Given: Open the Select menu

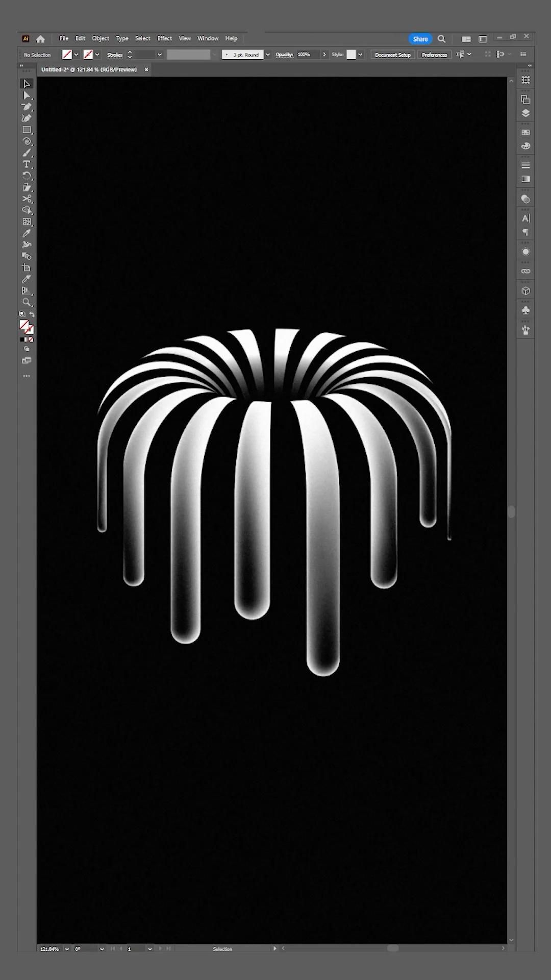Looking at the screenshot, I should click(x=143, y=38).
